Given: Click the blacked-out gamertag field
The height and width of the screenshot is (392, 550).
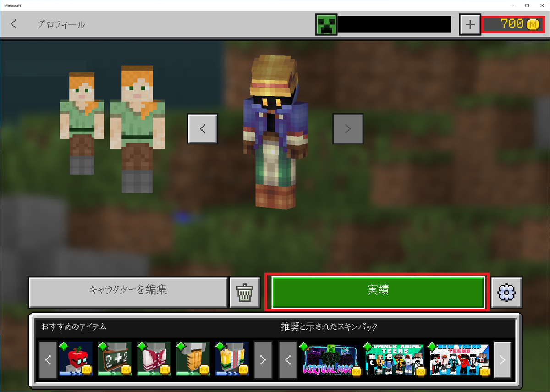Looking at the screenshot, I should click(x=395, y=24).
